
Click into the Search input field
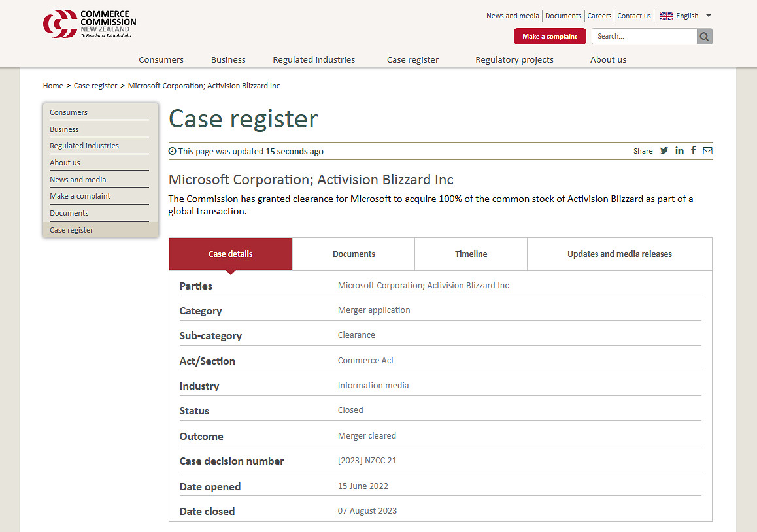pos(644,37)
